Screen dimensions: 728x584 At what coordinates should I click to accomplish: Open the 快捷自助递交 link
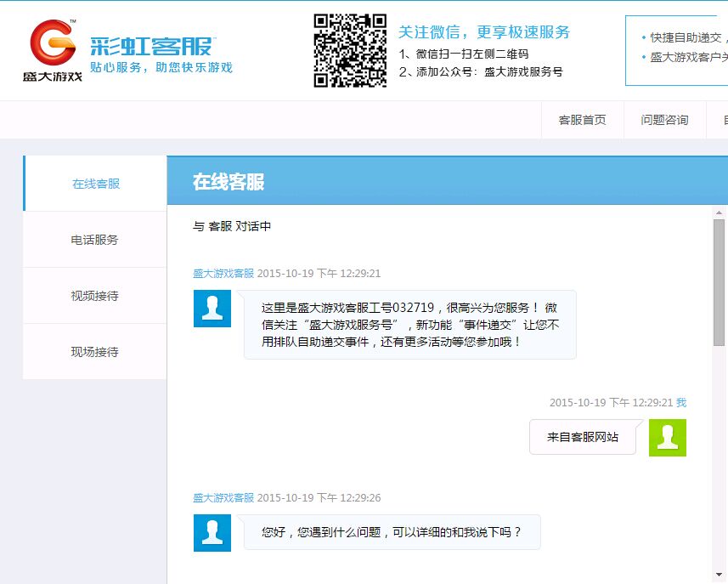pos(686,37)
